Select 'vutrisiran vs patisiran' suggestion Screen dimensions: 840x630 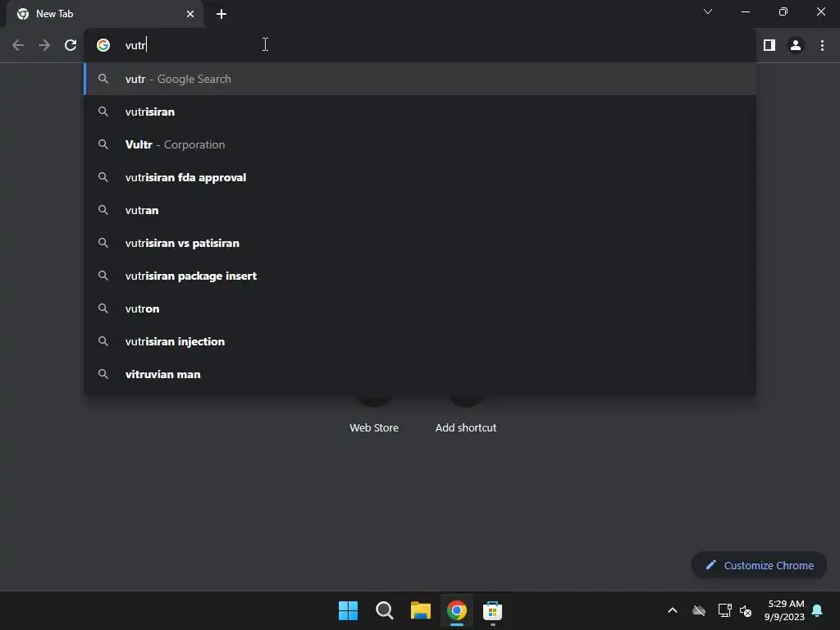[420, 243]
